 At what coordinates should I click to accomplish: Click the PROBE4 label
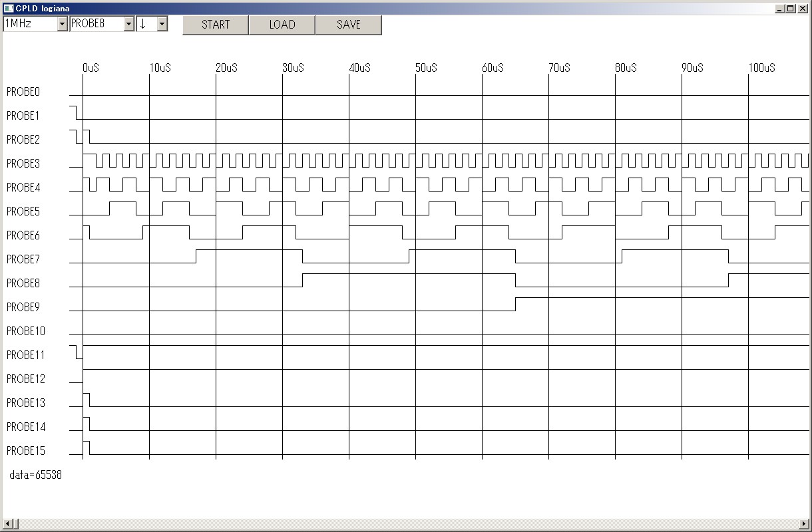point(23,188)
